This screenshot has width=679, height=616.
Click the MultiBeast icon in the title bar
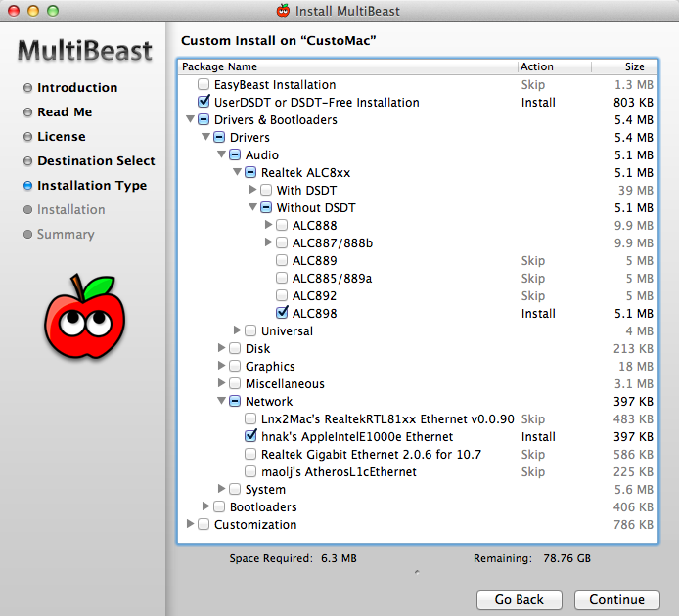(x=283, y=11)
